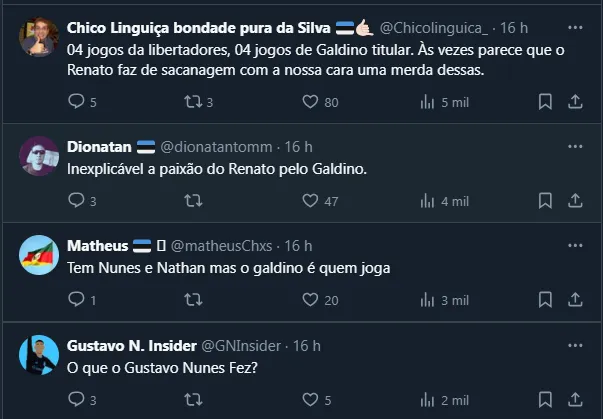Retweet Matheus's tweet about Nunes and Nathan
Image resolution: width=603 pixels, height=419 pixels.
point(193,299)
